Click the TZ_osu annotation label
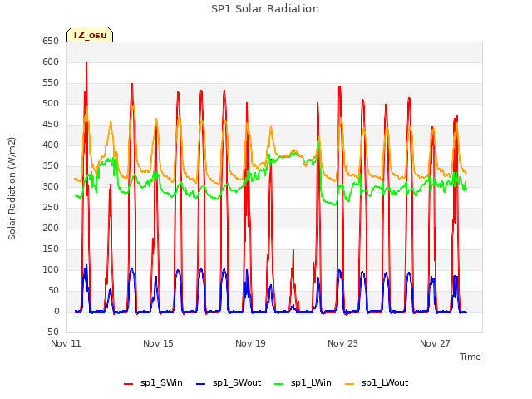Screen dimensions: 532x399 coord(90,35)
